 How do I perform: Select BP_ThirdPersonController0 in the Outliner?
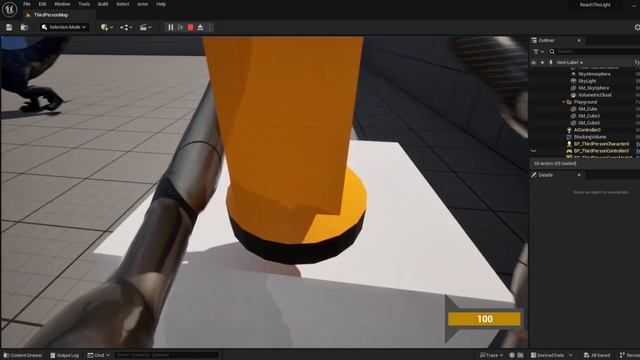pos(601,151)
